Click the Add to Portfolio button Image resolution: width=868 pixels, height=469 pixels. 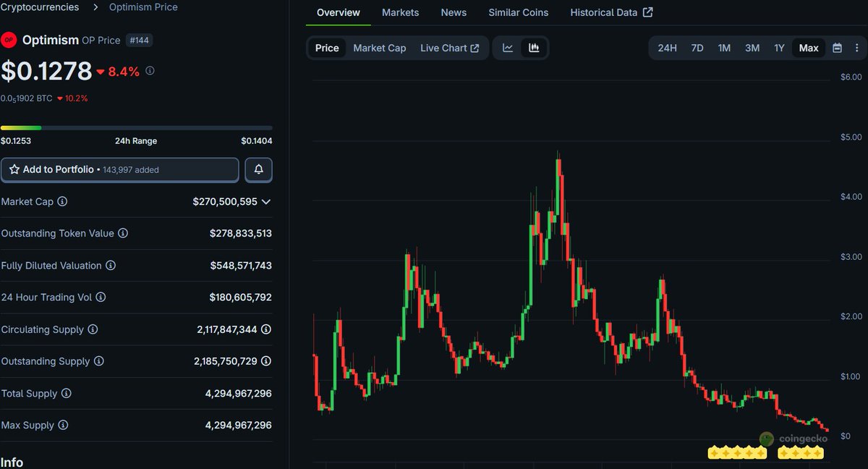pos(119,169)
